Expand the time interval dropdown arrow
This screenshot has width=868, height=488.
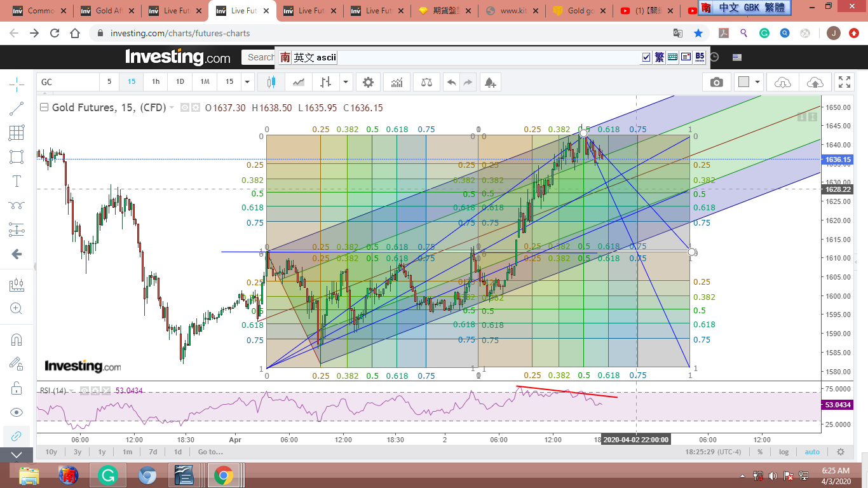248,82
